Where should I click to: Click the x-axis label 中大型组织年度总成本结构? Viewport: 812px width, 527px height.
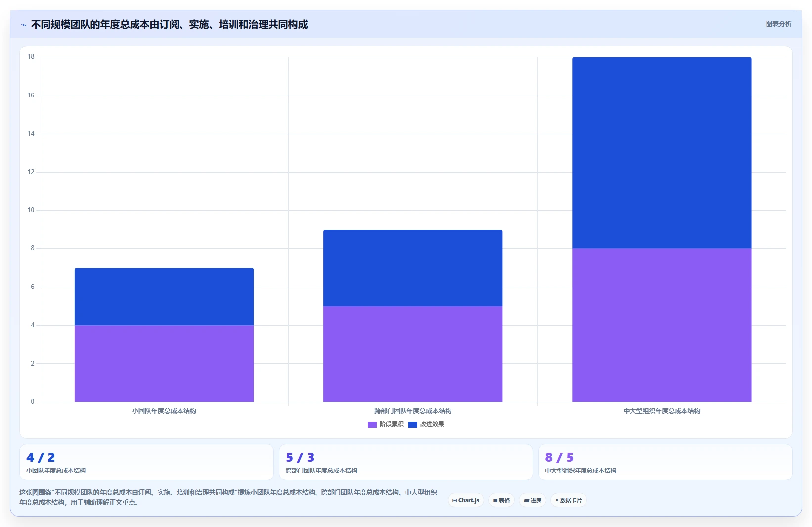point(662,411)
